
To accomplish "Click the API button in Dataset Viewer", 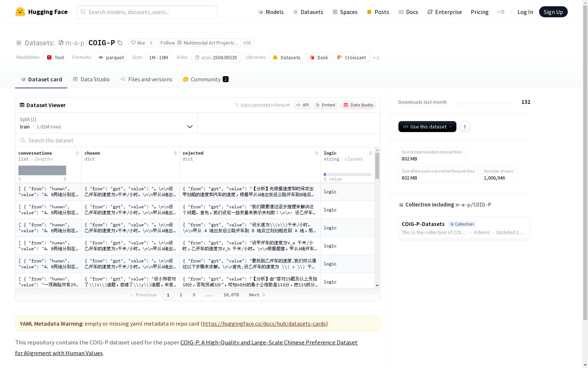I will (x=302, y=105).
